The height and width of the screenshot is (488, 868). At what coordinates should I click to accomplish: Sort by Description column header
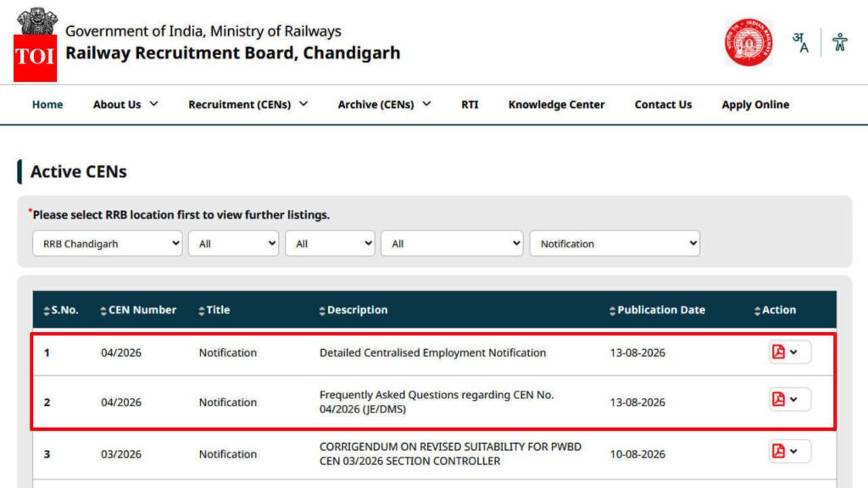(x=353, y=310)
